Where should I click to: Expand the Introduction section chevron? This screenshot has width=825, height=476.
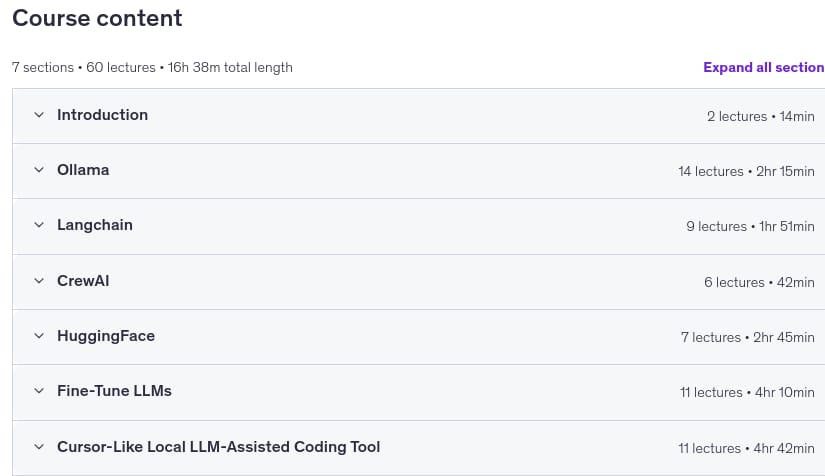point(39,115)
